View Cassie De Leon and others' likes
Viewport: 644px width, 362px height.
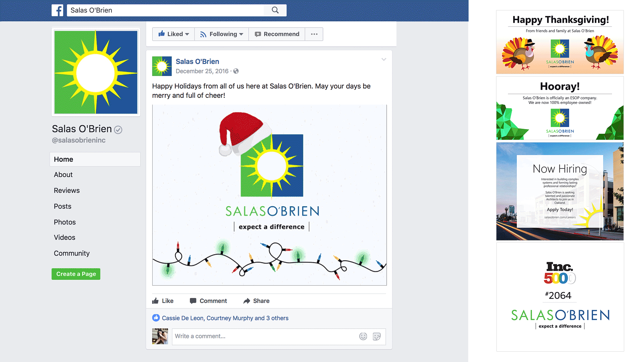(225, 318)
